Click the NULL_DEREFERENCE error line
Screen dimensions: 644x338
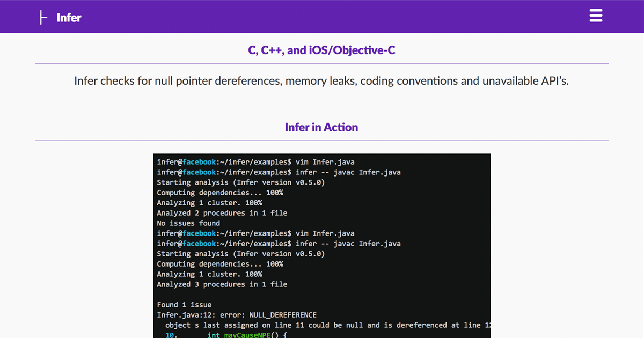[x=237, y=315]
